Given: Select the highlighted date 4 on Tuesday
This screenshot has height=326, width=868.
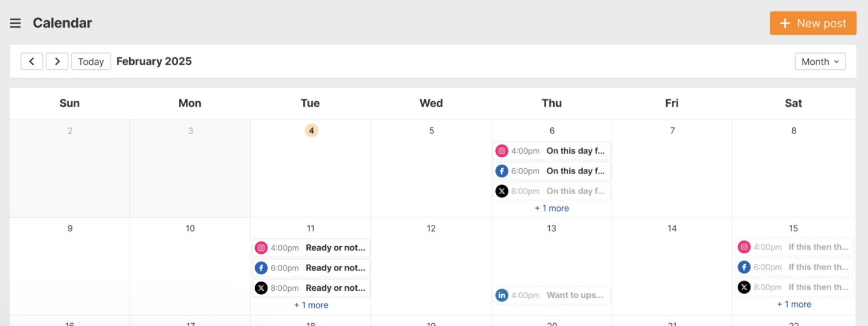Looking at the screenshot, I should (311, 131).
